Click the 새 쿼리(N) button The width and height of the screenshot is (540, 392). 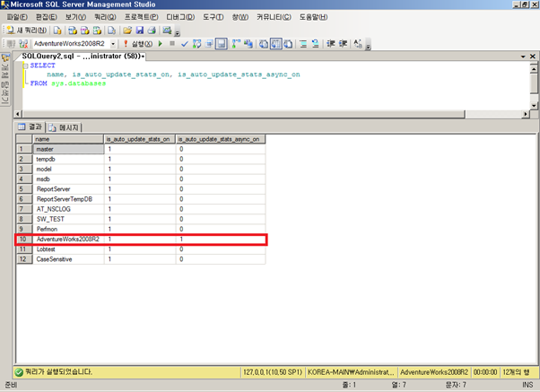coord(27,30)
